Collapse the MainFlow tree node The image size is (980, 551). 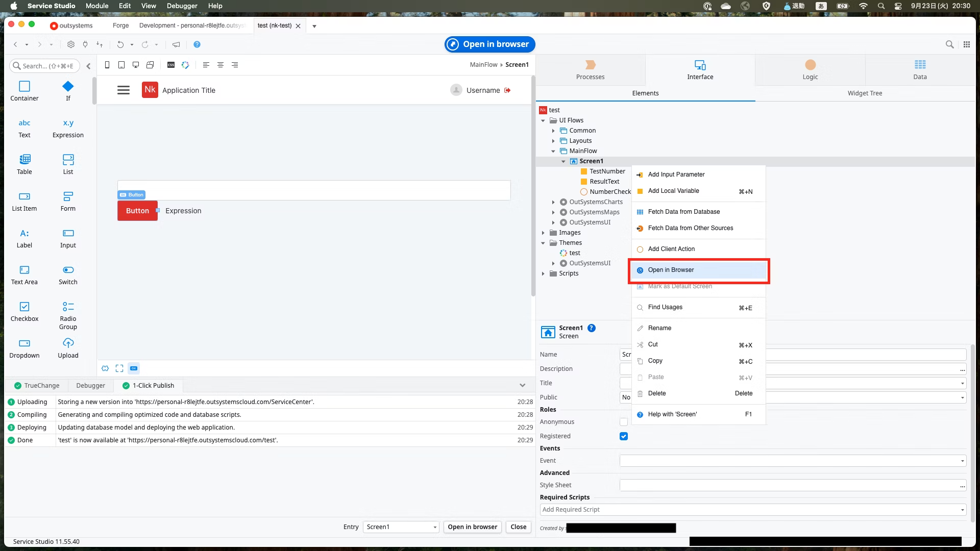[x=553, y=151]
